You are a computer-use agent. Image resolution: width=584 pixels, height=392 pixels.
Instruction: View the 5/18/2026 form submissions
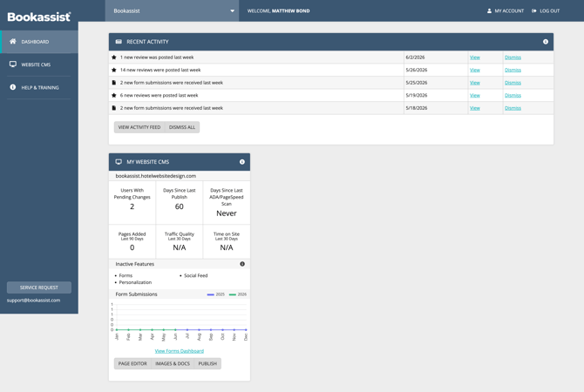point(475,108)
